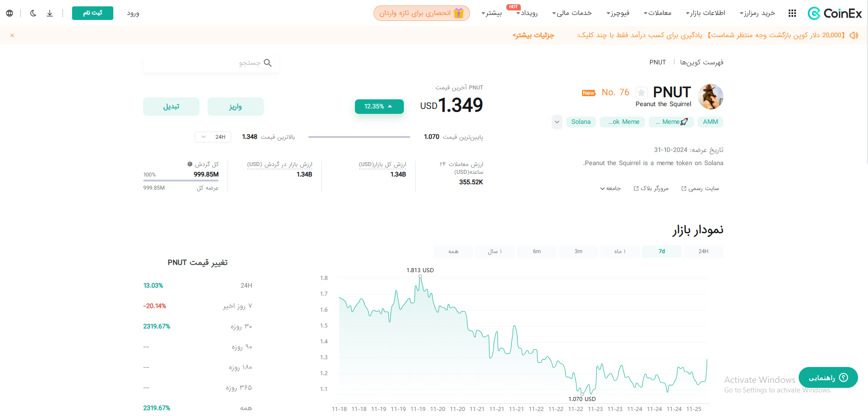
Task: Click the green Sign Up button
Action: tap(92, 13)
